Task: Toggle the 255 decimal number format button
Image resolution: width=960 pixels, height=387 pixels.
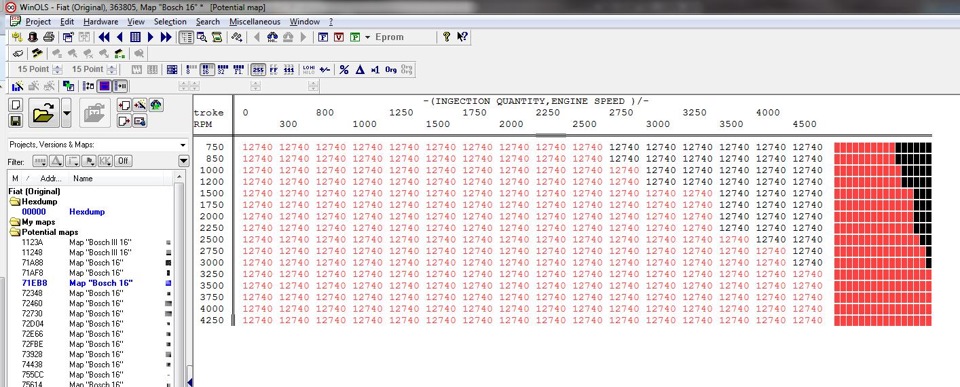Action: 258,70
